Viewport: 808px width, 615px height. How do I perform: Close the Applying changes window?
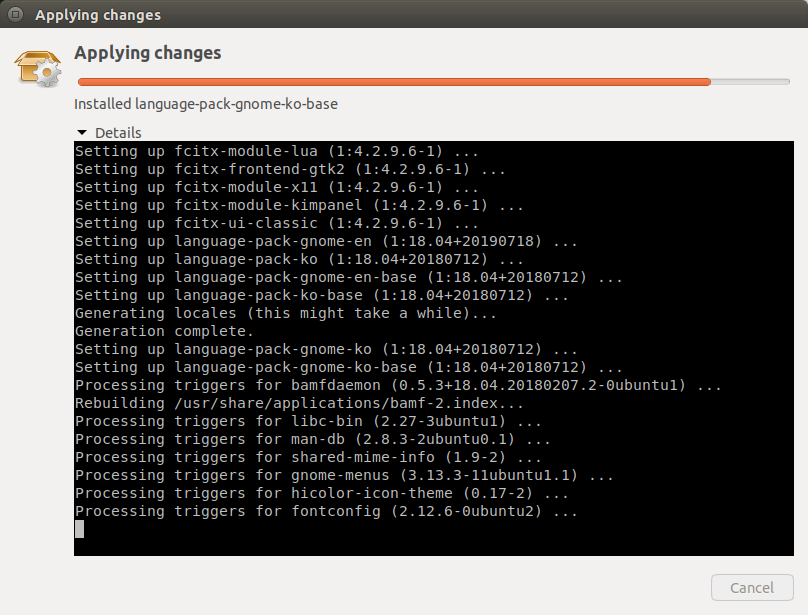pos(15,14)
